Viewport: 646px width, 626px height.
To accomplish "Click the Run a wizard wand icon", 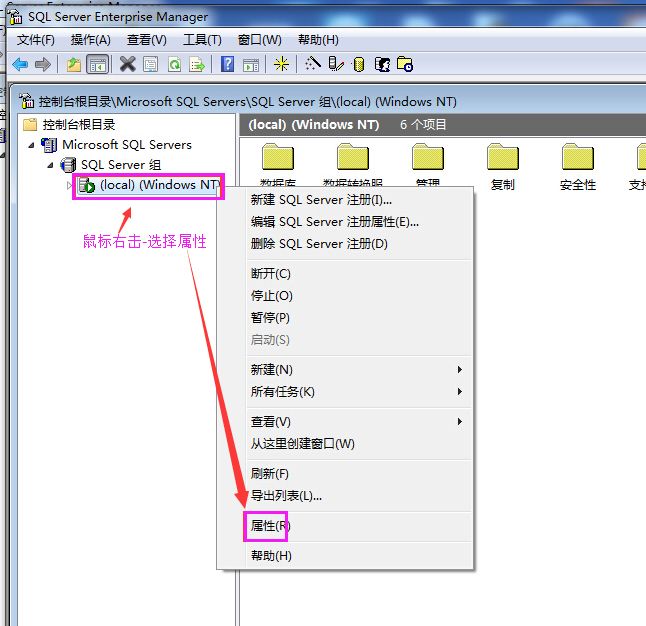I will point(313,64).
